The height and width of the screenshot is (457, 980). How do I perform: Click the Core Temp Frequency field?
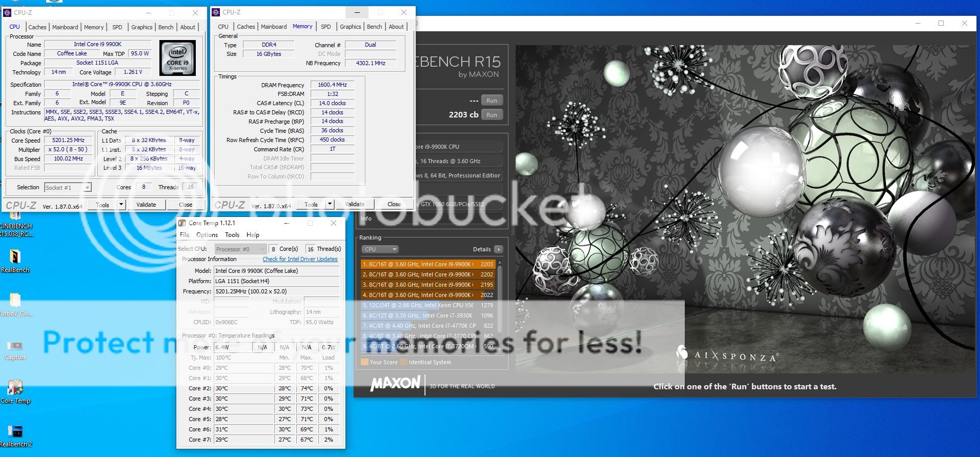coord(276,291)
